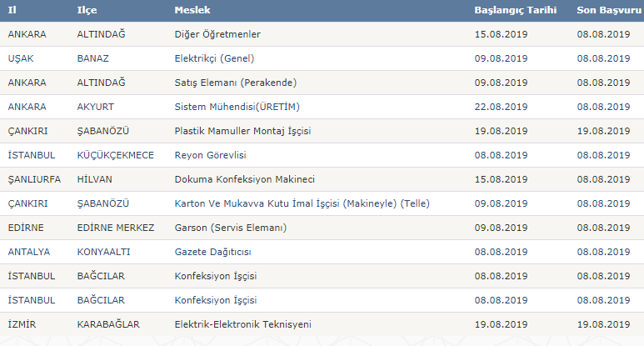This screenshot has height=346, width=644.
Task: Sort by Başlangıç Tarihi header
Action: tap(516, 10)
